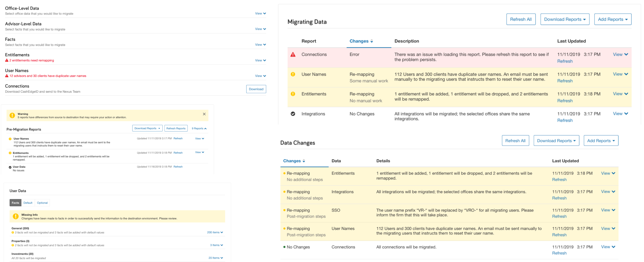The width and height of the screenshot is (644, 262).
Task: Click Refresh link under Connections error report
Action: pyautogui.click(x=565, y=61)
